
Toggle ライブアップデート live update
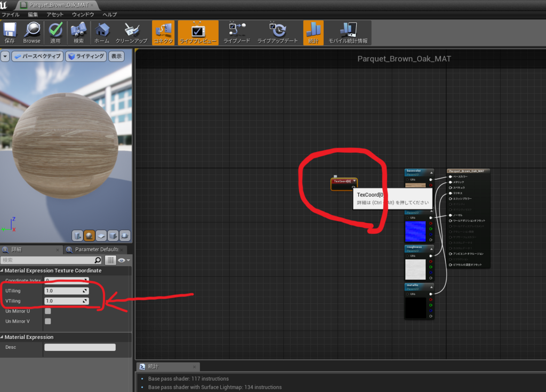pos(277,33)
